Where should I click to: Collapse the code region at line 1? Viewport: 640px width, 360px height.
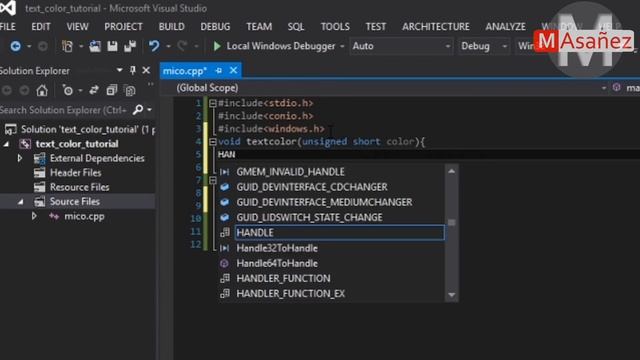tap(213, 103)
